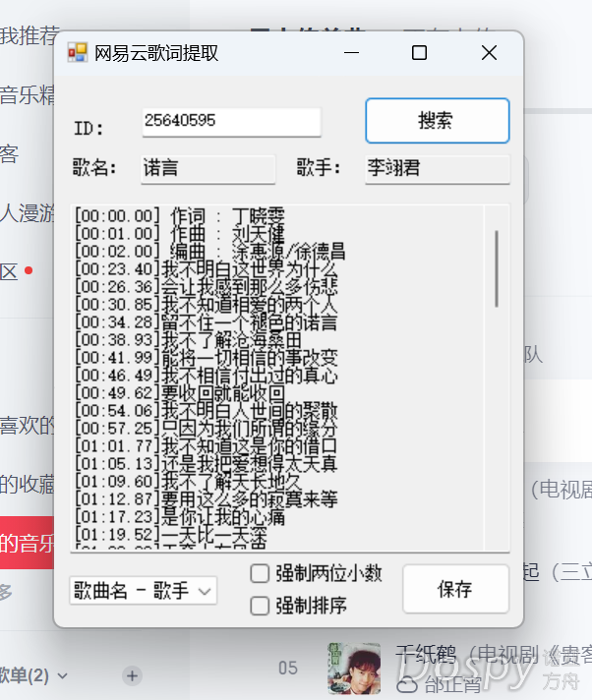Open sidebar item 喜欢的… in music app
Screen dimensions: 592x700
coord(27,425)
